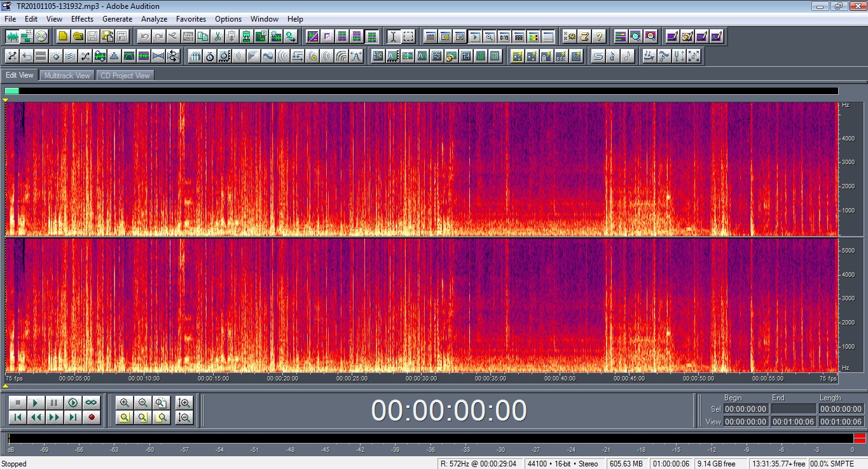Expand the Favorites menu
This screenshot has width=868, height=469.
pos(191,19)
